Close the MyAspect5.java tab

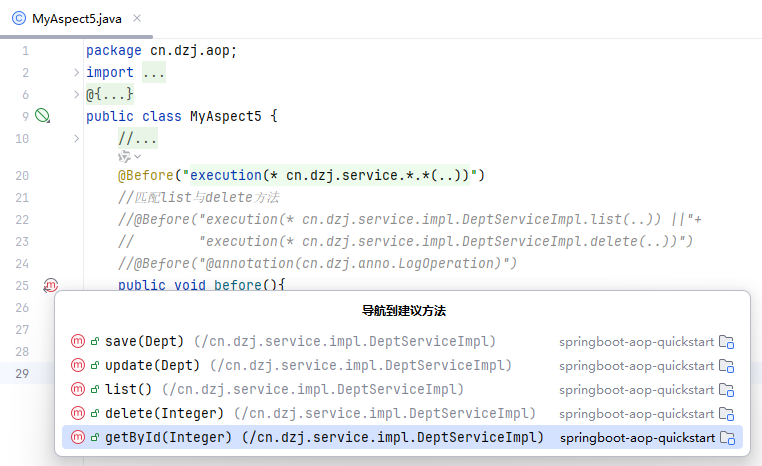click(137, 18)
